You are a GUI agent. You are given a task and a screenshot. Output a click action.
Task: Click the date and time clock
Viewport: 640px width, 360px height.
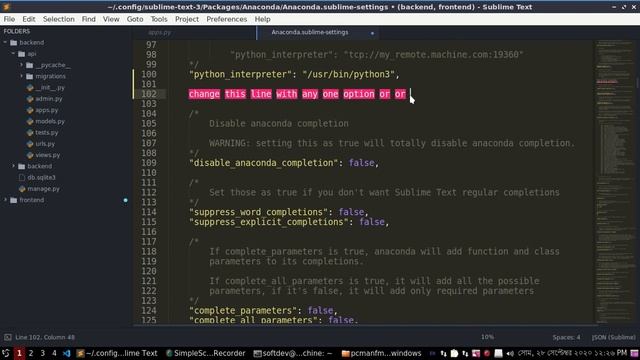point(572,353)
